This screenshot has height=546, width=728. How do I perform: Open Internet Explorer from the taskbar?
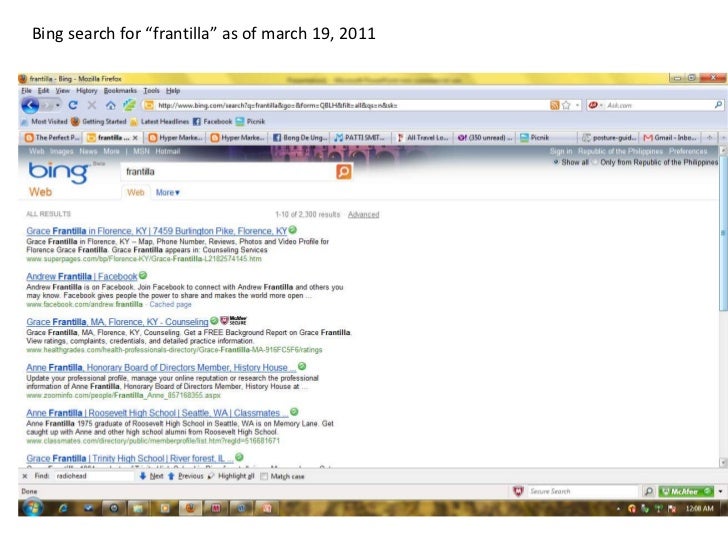[63, 508]
